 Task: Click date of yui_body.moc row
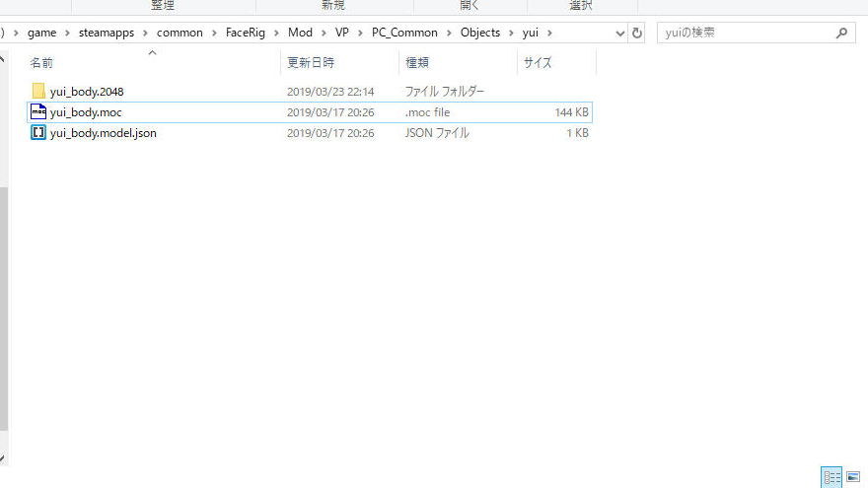click(330, 112)
